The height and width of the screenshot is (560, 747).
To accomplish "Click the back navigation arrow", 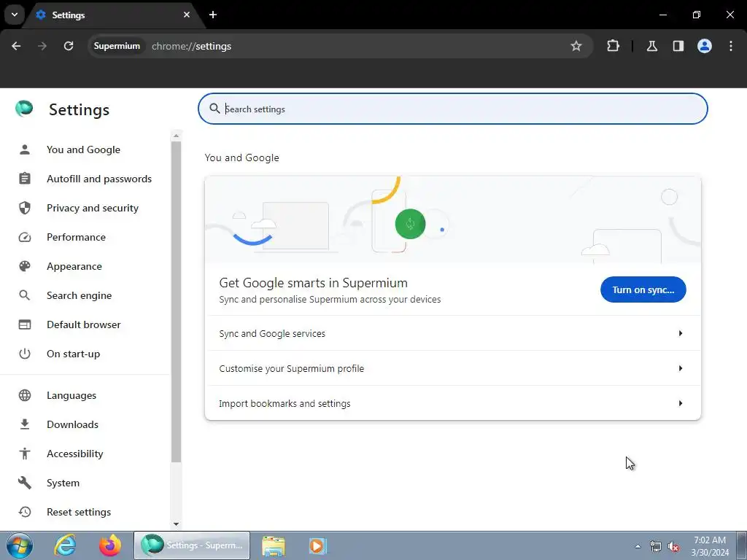I will (x=16, y=46).
